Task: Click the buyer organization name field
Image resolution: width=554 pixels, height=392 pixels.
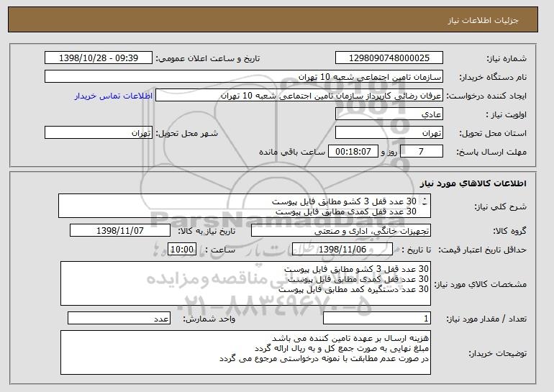Action: pyautogui.click(x=244, y=77)
